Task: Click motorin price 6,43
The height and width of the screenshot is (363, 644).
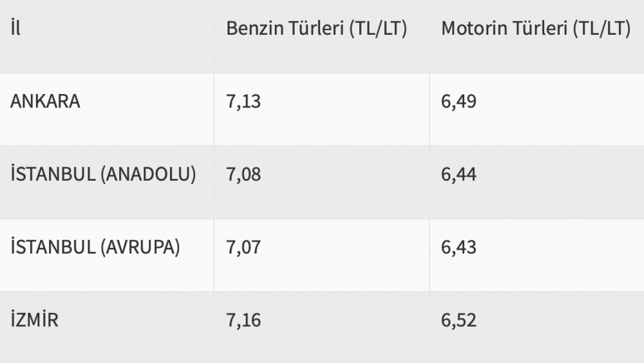Action: (x=459, y=247)
